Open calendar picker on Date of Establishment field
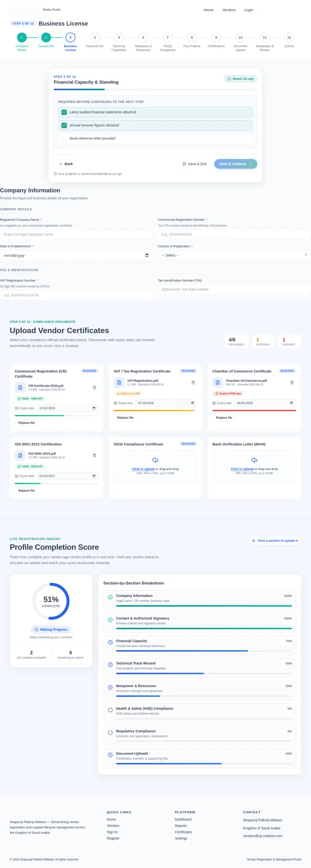The image size is (311, 868). click(147, 255)
